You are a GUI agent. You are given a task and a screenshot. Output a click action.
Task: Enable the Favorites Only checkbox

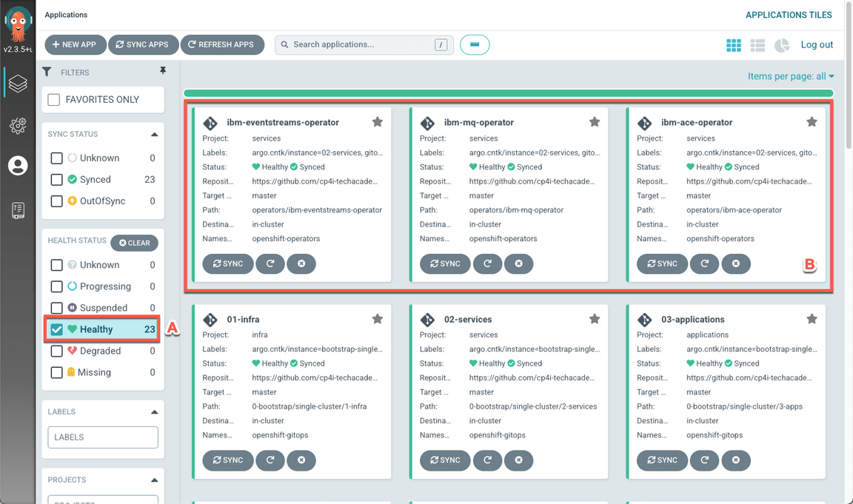pyautogui.click(x=54, y=99)
